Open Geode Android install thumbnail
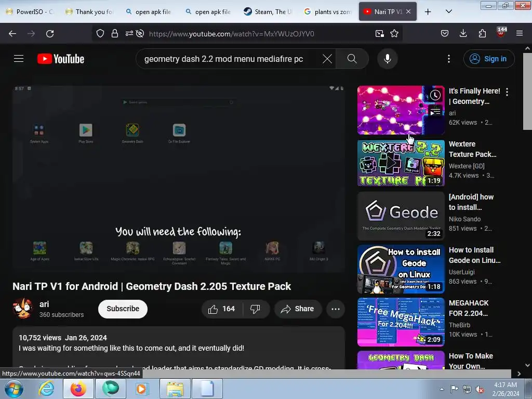Screen dimensions: 532x399 tap(401, 216)
